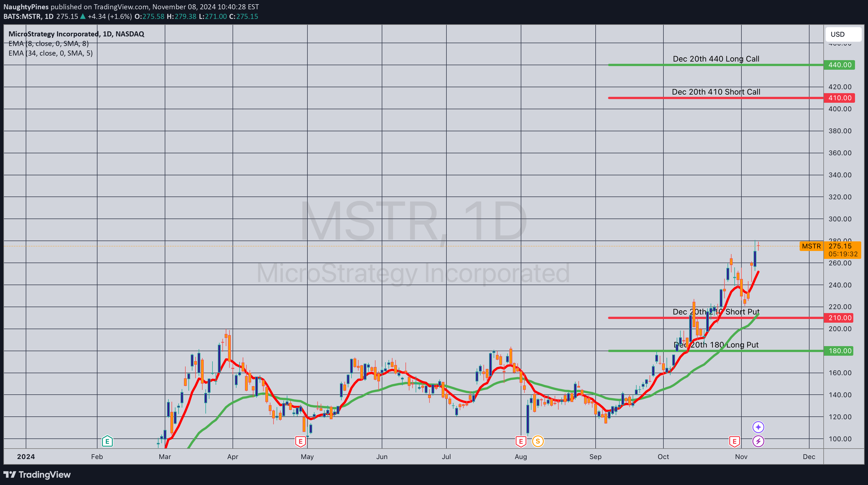
Task: Click the May label on time axis
Action: [307, 457]
